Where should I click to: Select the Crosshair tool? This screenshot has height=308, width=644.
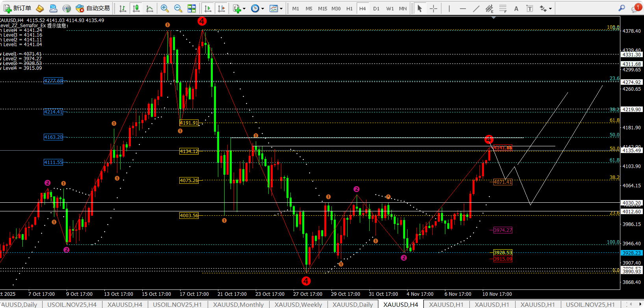coord(433,8)
